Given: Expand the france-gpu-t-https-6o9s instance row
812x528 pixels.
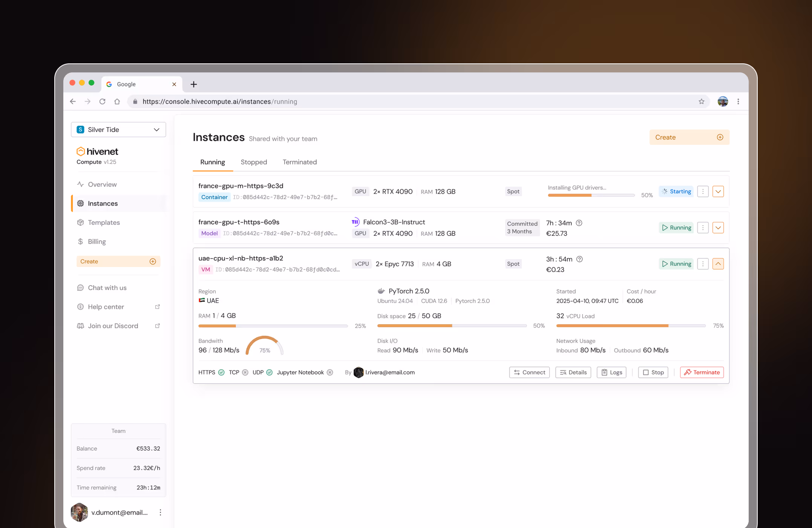Looking at the screenshot, I should 718,227.
